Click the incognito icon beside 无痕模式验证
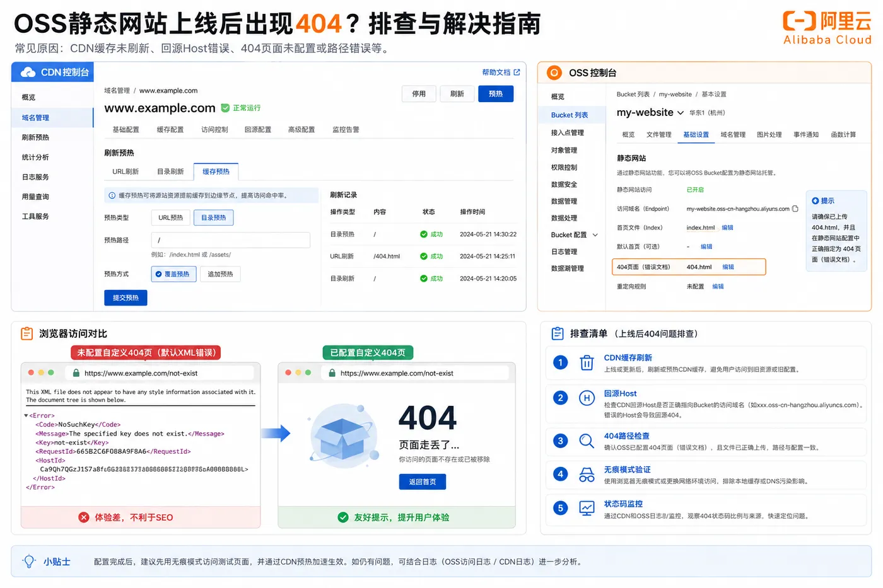Viewport: 883px width, 588px height. click(587, 475)
